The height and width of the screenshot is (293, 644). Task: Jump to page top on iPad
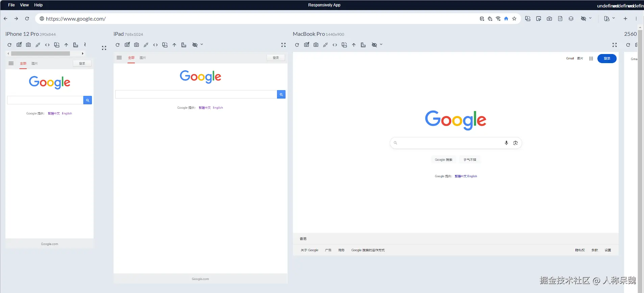point(174,45)
